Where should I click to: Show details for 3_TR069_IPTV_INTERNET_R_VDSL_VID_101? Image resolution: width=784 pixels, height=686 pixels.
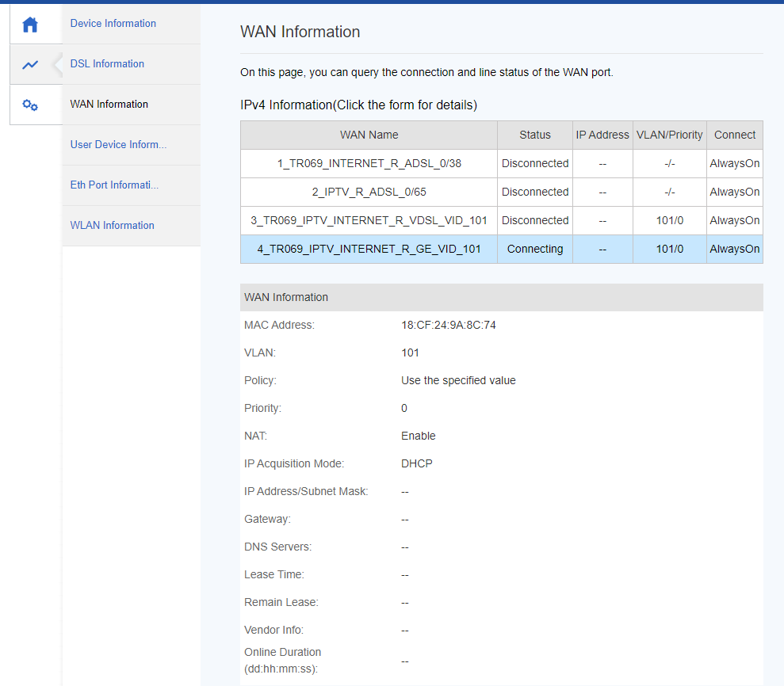coord(369,221)
